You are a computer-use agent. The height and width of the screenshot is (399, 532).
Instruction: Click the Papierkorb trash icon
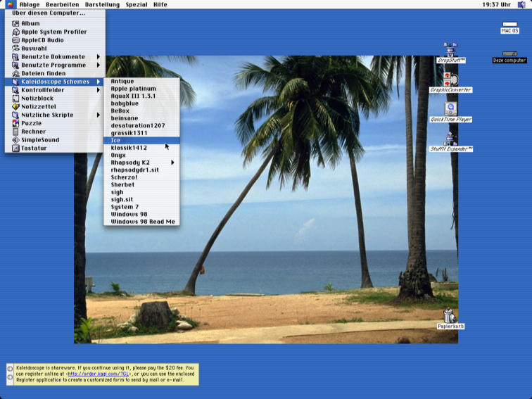[x=450, y=316]
